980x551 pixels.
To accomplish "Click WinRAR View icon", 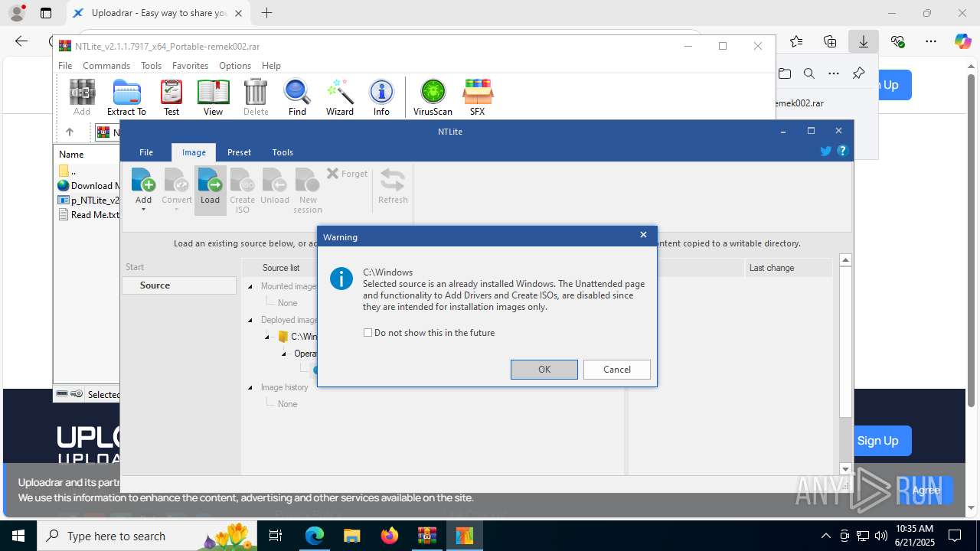I will [x=213, y=97].
